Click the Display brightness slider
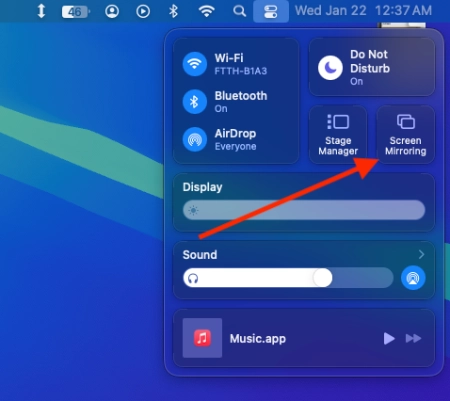 pyautogui.click(x=304, y=210)
